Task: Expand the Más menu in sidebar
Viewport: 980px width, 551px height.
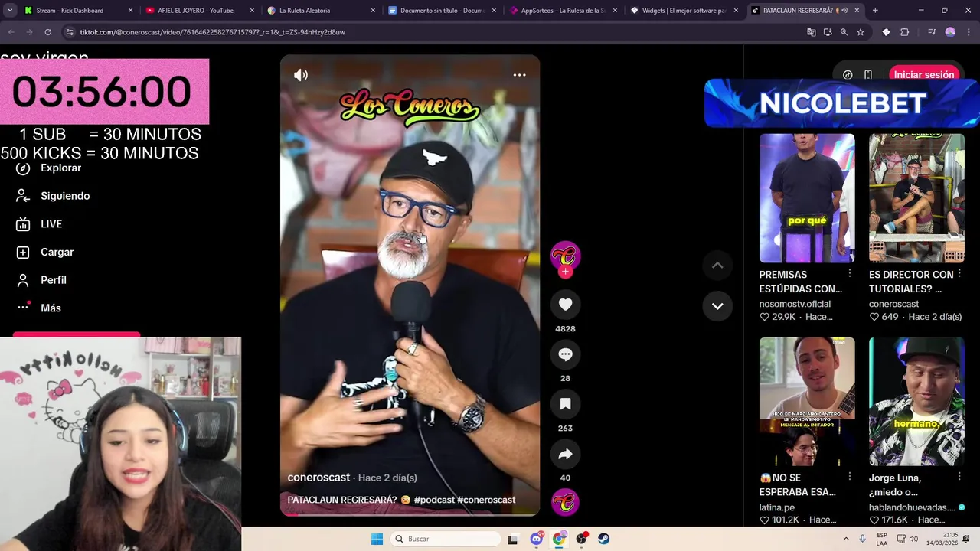Action: (39, 308)
